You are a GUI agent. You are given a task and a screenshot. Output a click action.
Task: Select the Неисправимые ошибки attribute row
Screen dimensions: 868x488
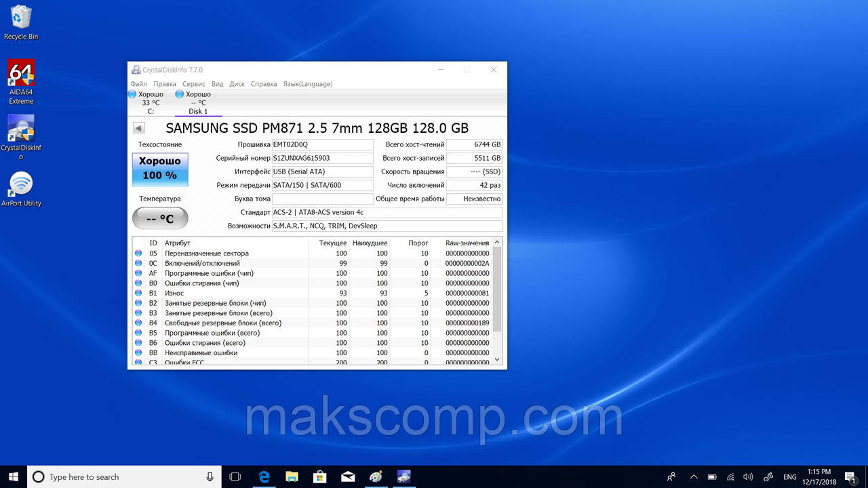click(x=312, y=352)
